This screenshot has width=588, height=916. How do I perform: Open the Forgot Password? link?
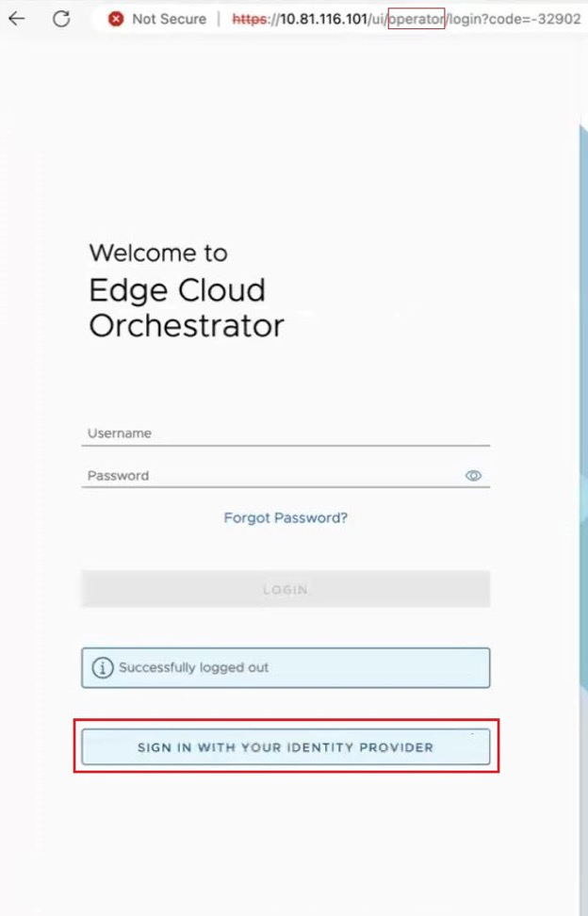[286, 518]
